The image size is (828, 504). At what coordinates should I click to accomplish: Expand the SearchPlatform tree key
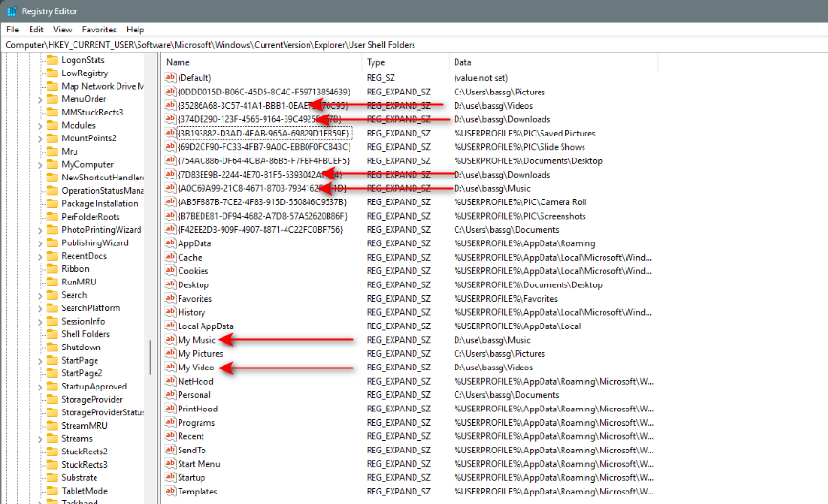click(40, 308)
